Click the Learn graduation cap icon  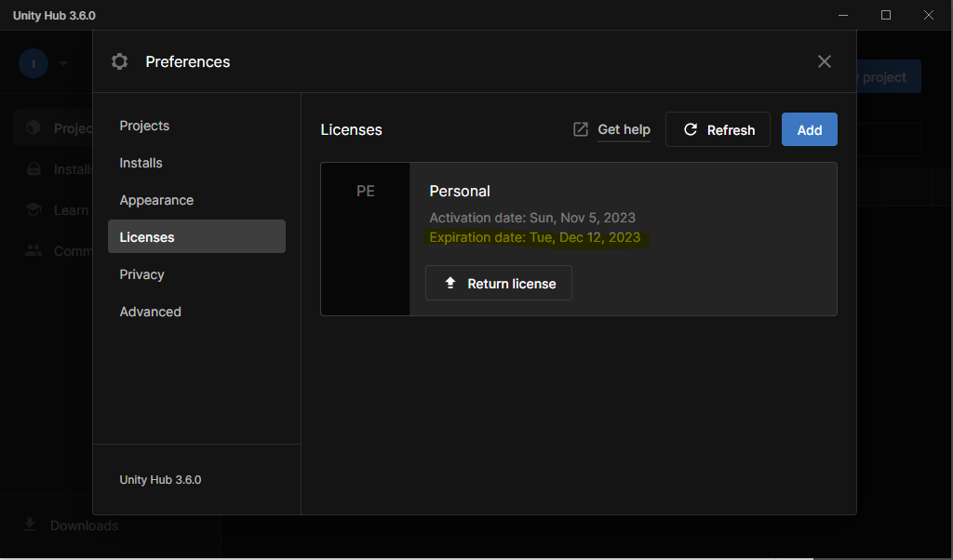click(34, 209)
